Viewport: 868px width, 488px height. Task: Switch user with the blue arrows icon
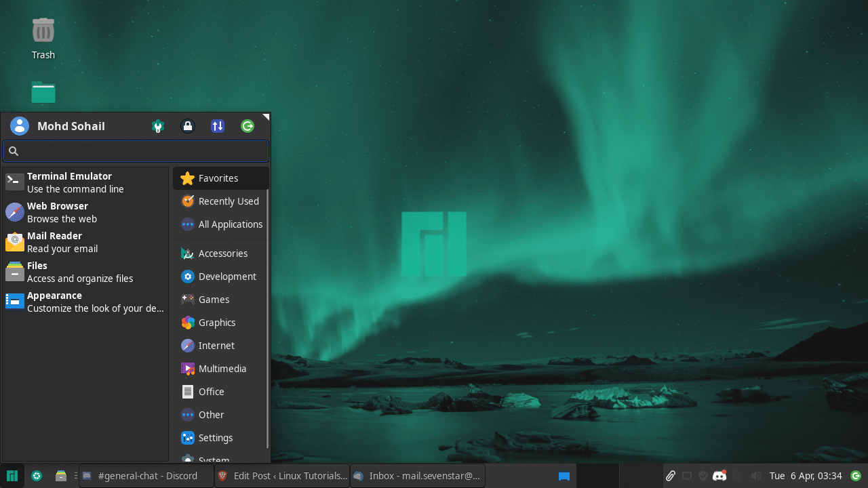coord(217,125)
